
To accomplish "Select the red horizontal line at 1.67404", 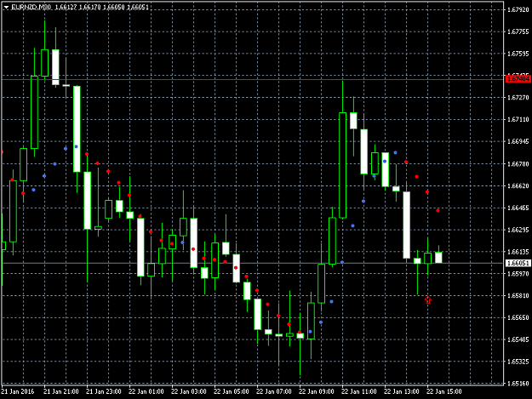I will tap(253, 79).
